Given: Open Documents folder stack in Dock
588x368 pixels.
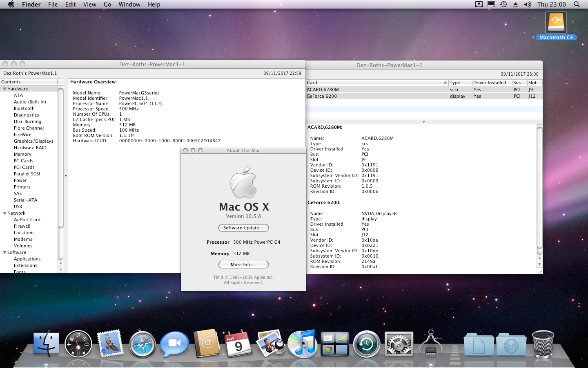Looking at the screenshot, I should [479, 344].
